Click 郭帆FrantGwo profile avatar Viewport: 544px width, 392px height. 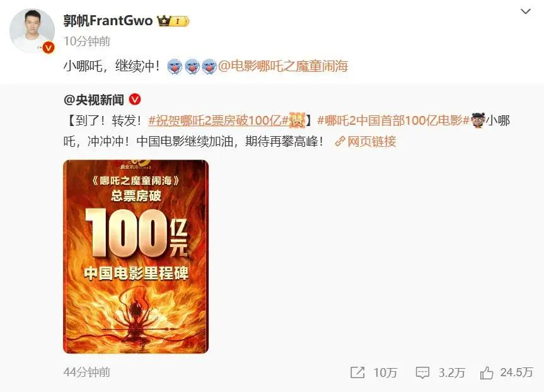pos(32,30)
